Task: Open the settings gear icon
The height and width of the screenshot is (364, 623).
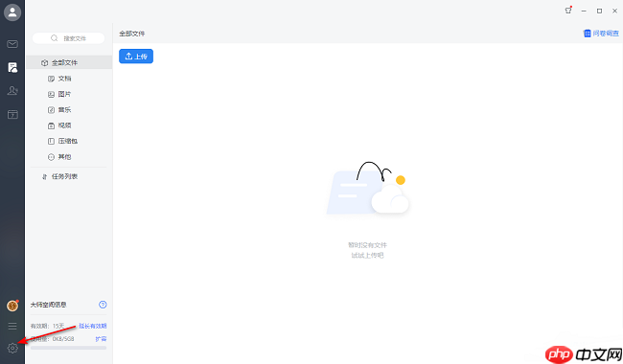Action: 12,348
